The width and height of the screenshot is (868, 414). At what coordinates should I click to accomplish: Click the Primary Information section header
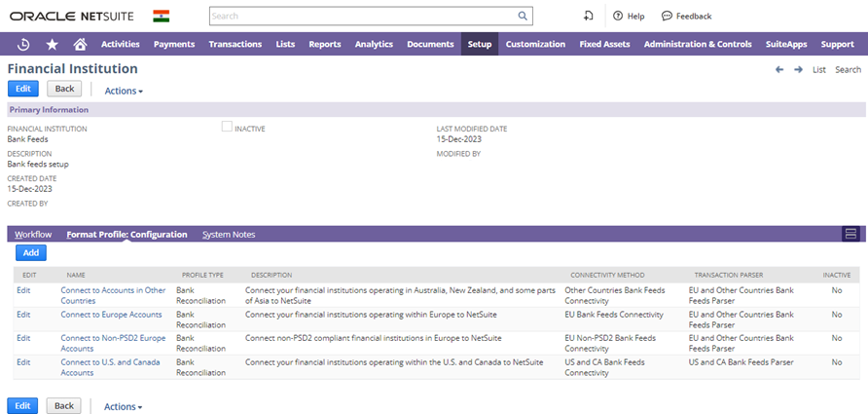click(x=436, y=110)
